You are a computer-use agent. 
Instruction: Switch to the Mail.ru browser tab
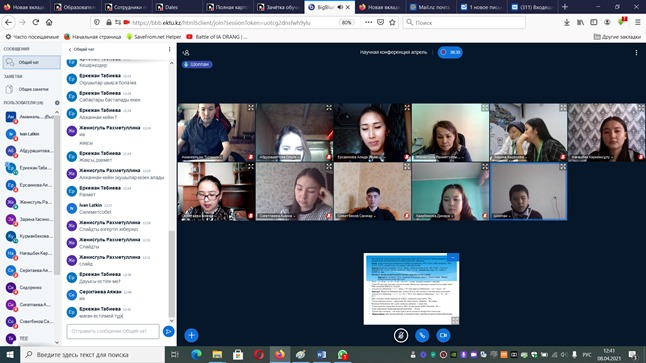(433, 7)
